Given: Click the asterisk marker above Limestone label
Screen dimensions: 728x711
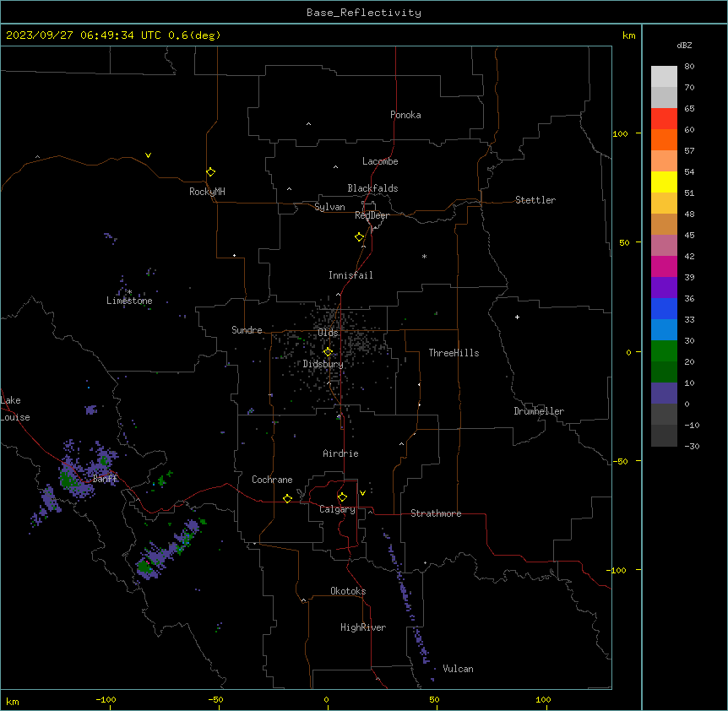Looking at the screenshot, I should pos(129,292).
